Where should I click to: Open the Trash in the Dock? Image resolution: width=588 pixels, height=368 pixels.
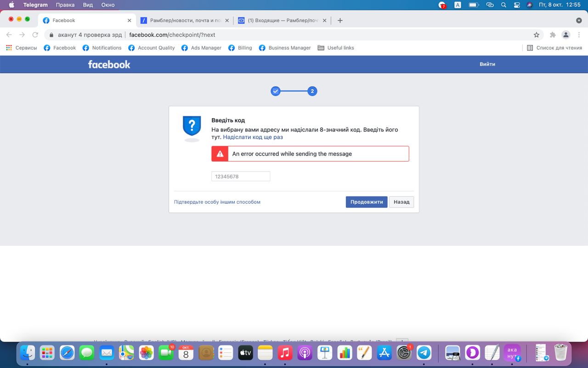click(561, 353)
